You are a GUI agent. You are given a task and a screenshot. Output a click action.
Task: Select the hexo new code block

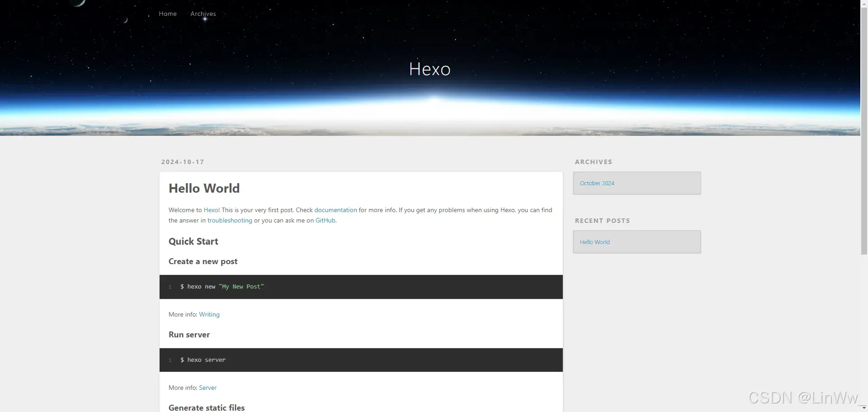(x=222, y=286)
